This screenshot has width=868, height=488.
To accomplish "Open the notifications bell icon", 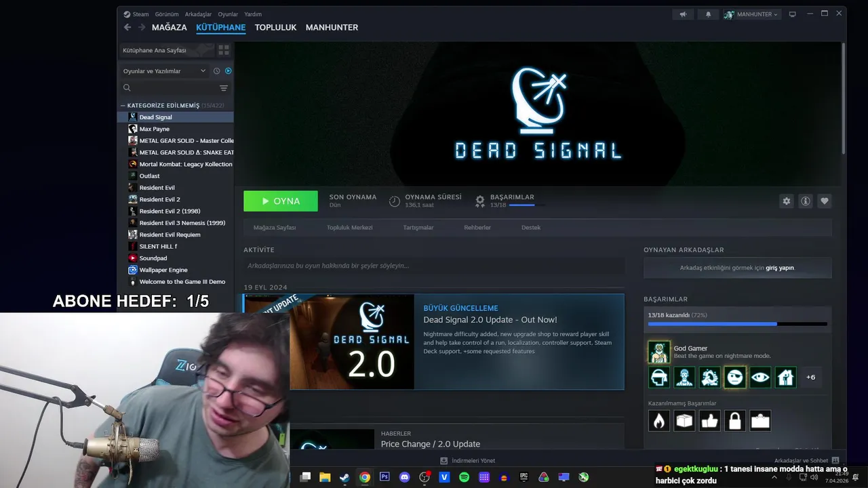I will (708, 14).
